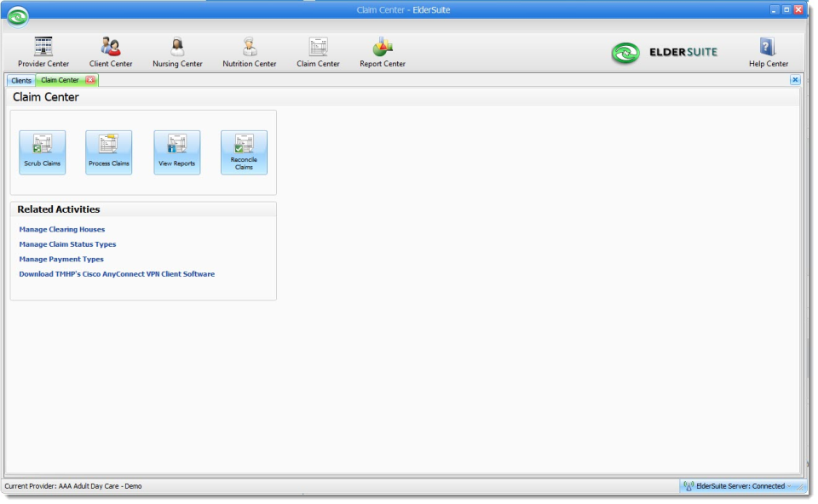Click Current Provider: AAA Adult Day Care status
This screenshot has width=818, height=504.
click(73, 486)
